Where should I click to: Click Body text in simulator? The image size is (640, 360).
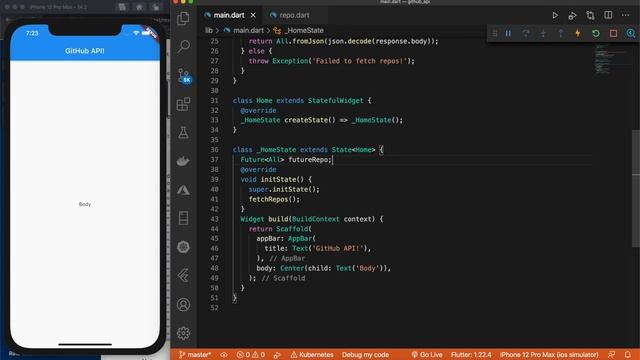(85, 204)
